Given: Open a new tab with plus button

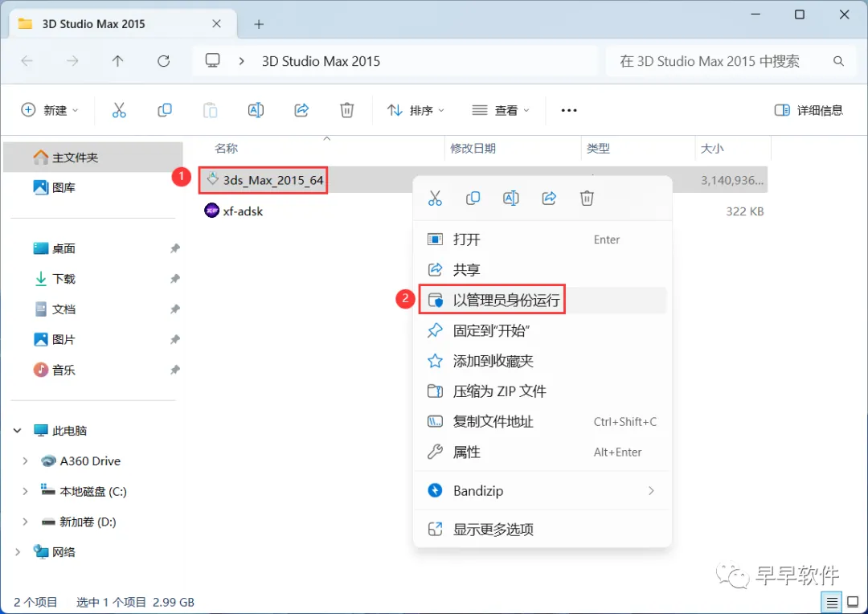Looking at the screenshot, I should [259, 24].
